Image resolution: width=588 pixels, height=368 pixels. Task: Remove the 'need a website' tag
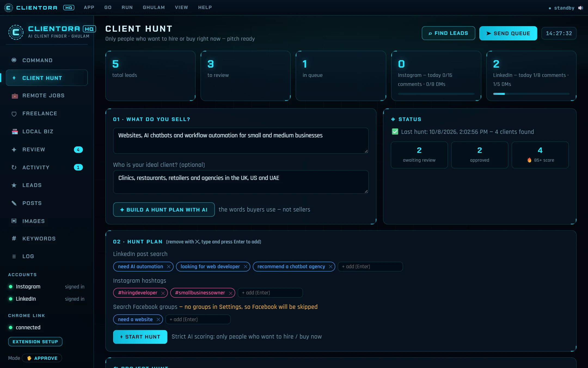click(158, 319)
